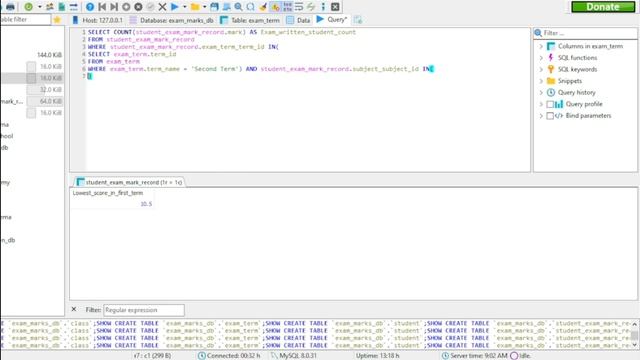Click the yellow star favorites icon

click(57, 20)
